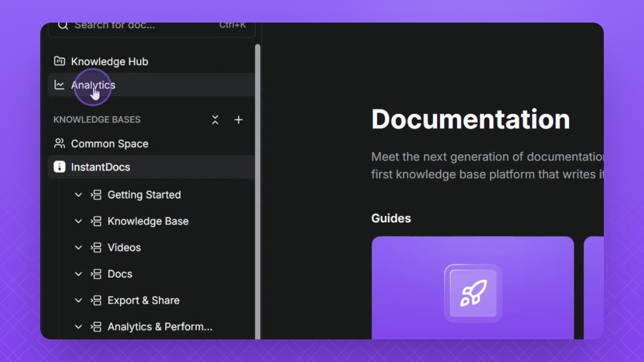Click the Documentation heading
Viewport: 644px width, 362px height.
471,119
